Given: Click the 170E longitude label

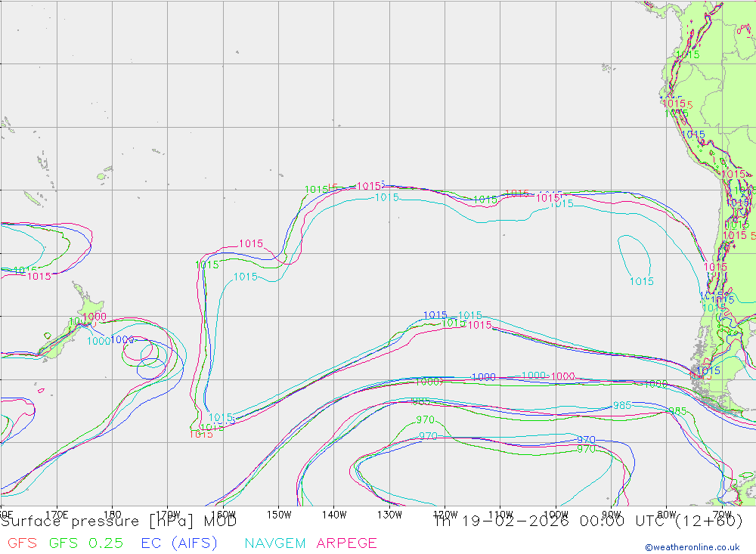Looking at the screenshot, I should [57, 515].
